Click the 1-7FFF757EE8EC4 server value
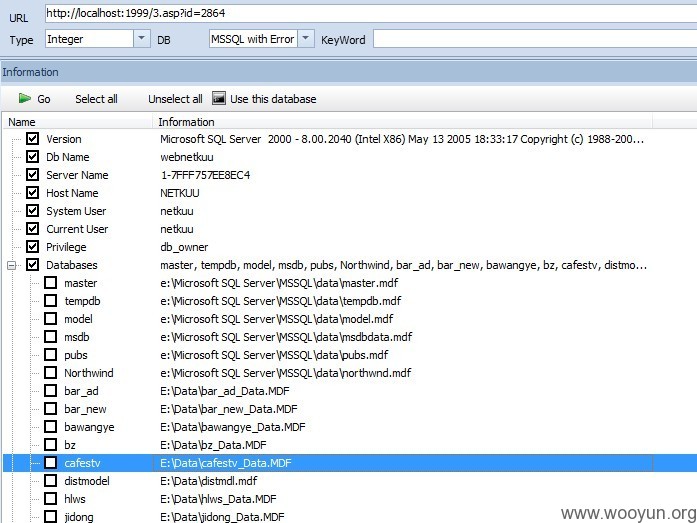 [205, 175]
